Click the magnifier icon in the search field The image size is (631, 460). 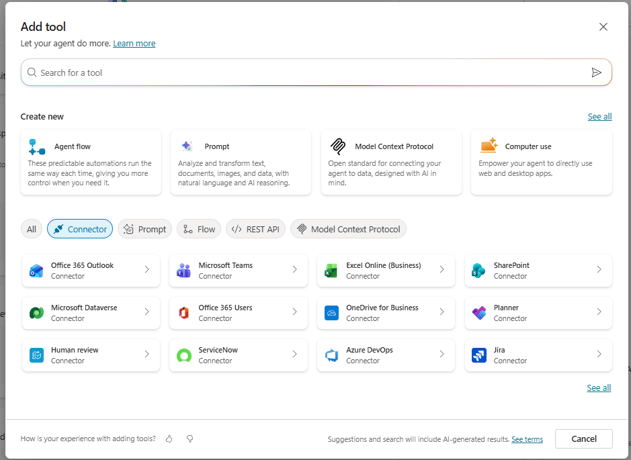[31, 72]
